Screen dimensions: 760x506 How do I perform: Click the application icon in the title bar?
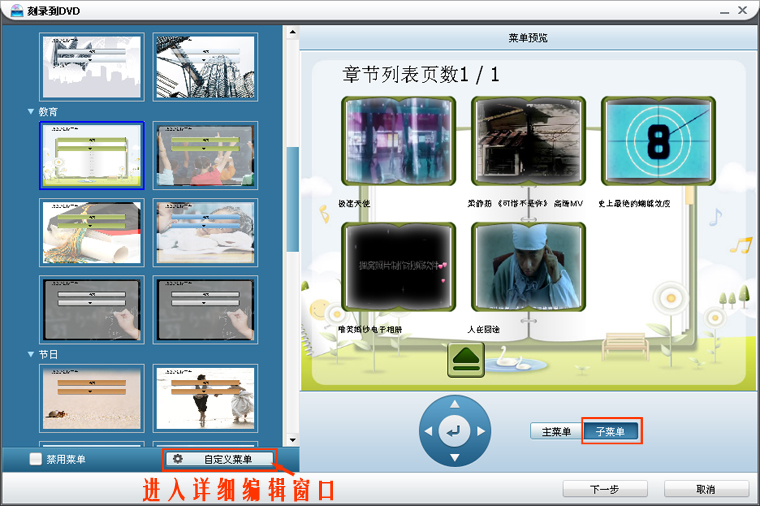pos(17,10)
